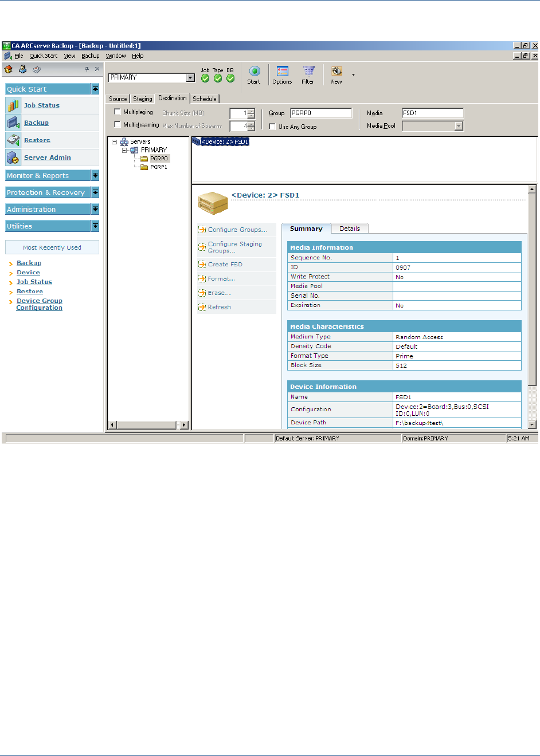Click the Tape engine status check

coord(218,78)
